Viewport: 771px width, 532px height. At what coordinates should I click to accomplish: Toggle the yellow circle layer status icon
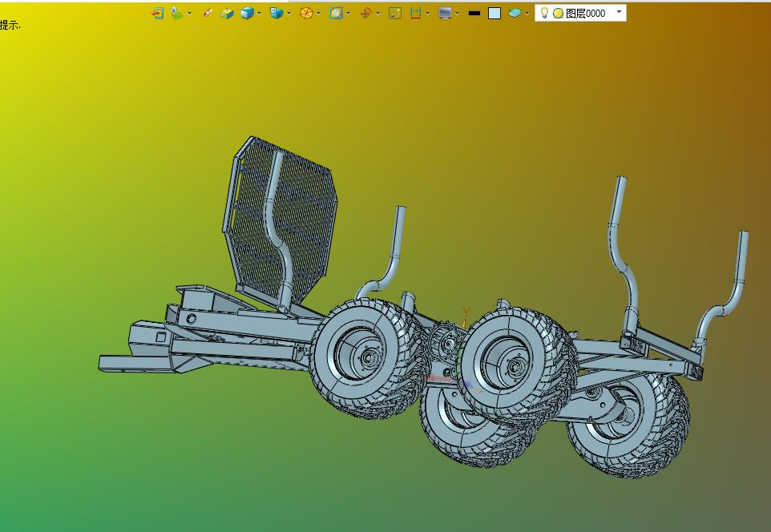(x=558, y=13)
